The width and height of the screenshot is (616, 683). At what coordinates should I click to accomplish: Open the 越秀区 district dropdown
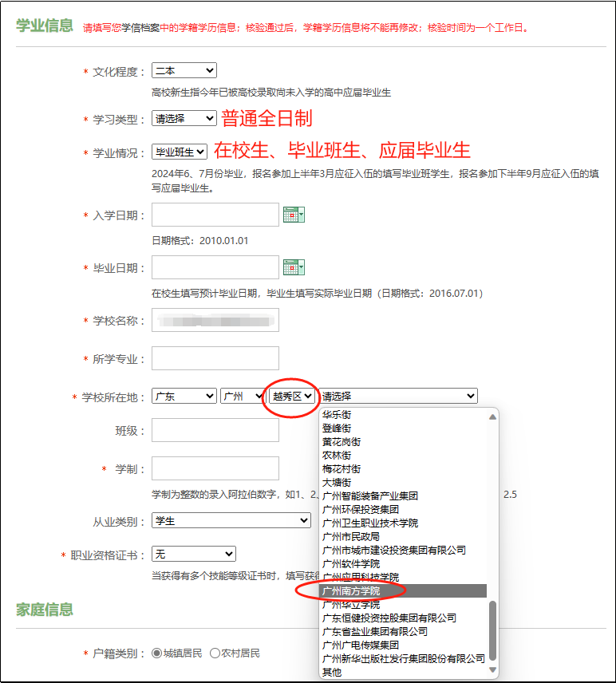(x=291, y=396)
